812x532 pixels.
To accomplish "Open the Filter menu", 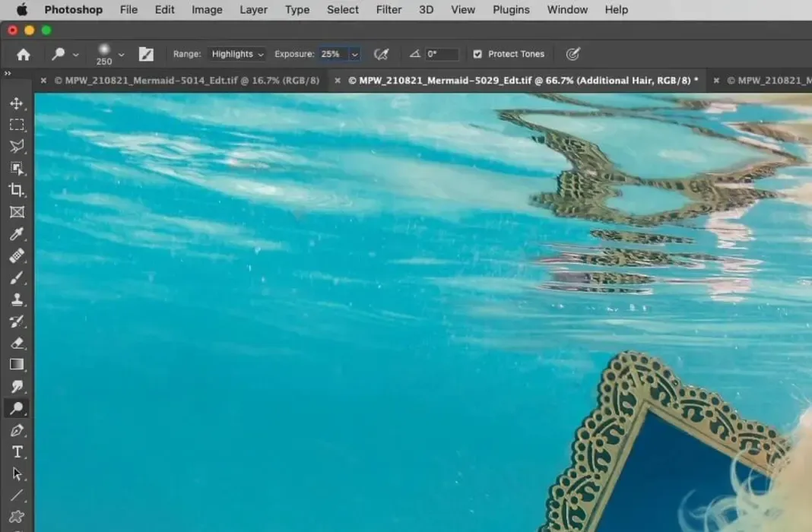I will coord(389,10).
